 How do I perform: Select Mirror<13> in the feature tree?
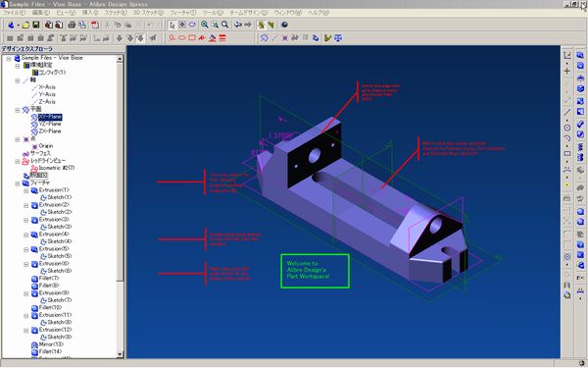tap(51, 344)
